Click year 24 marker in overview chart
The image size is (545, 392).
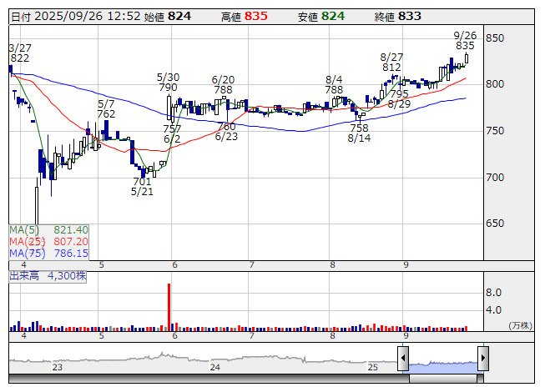pos(214,367)
